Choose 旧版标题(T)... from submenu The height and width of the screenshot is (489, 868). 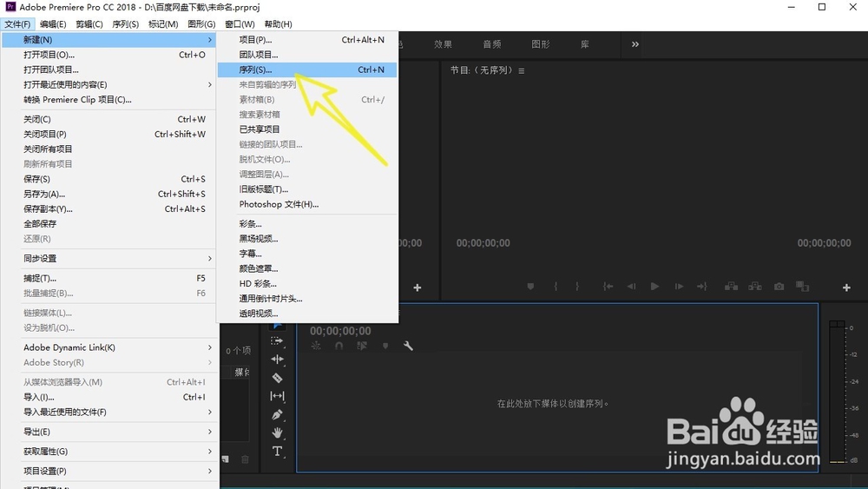tap(307, 189)
